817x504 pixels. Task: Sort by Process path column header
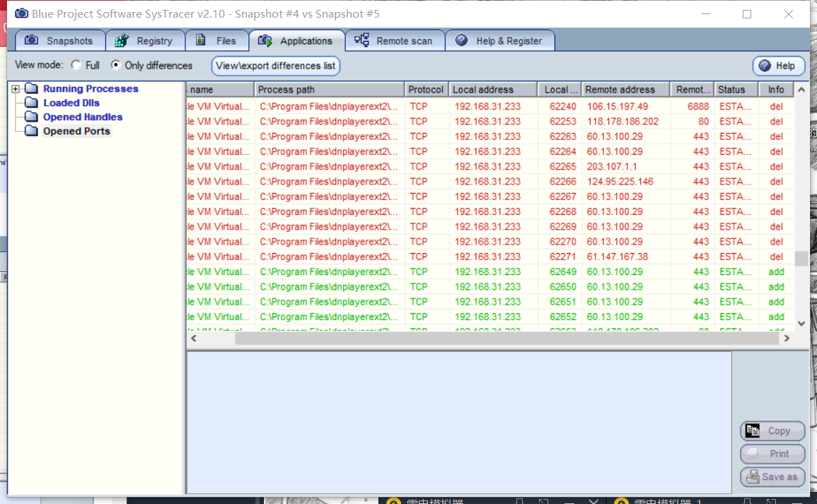[330, 90]
